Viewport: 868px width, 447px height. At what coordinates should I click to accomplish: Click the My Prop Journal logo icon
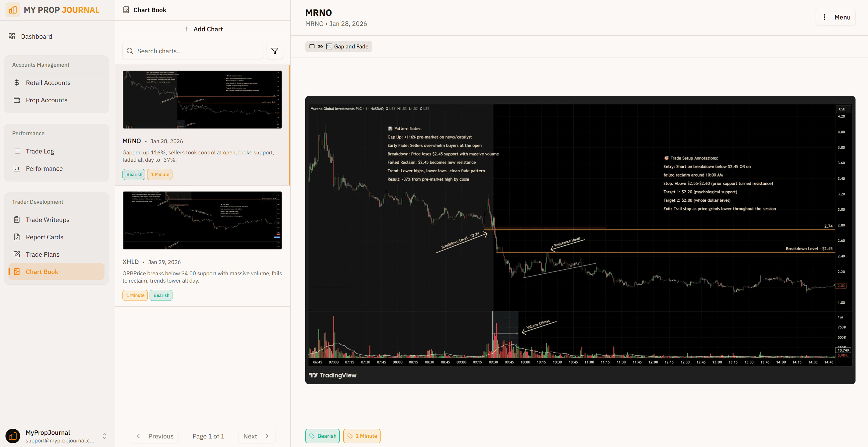pyautogui.click(x=12, y=10)
